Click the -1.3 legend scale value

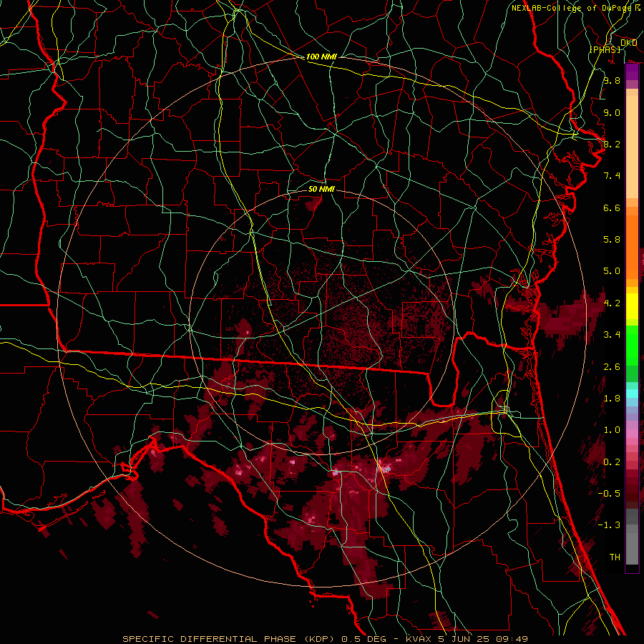click(609, 525)
